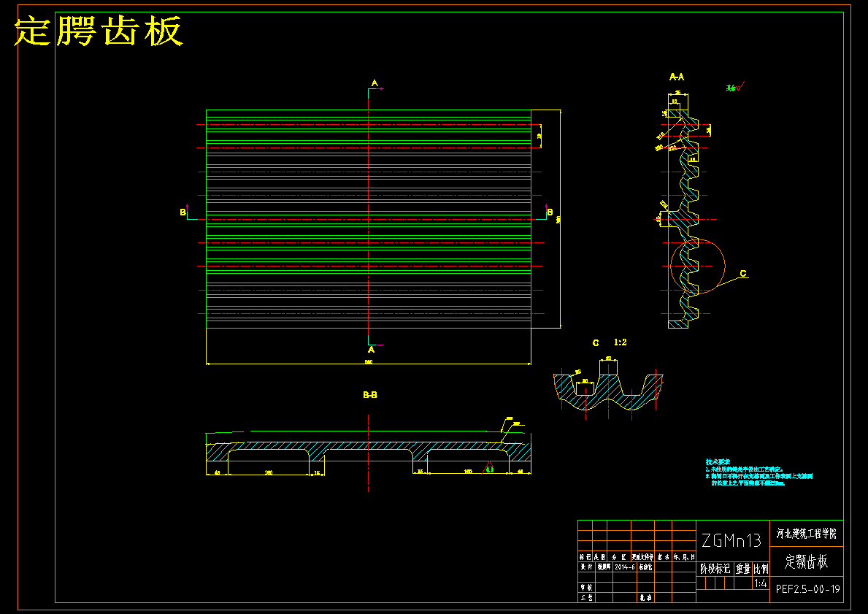Click the large yellow title 定腭齿板
The image size is (868, 614).
tap(99, 31)
